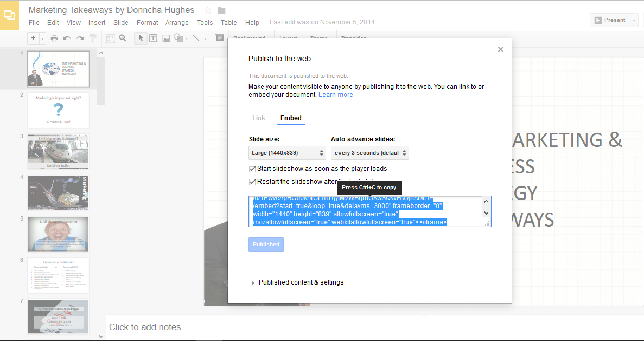Click the Published button

point(266,244)
